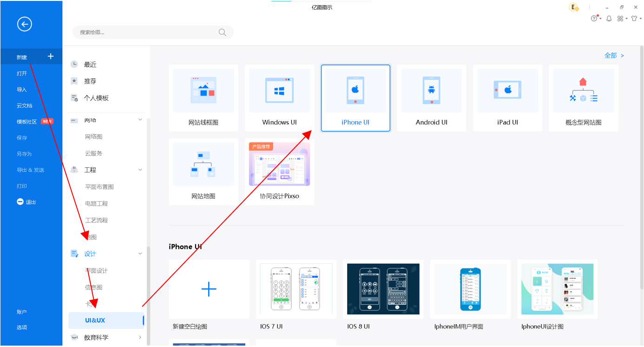The width and height of the screenshot is (644, 347).
Task: Click the back arrow circle icon
Action: point(25,24)
